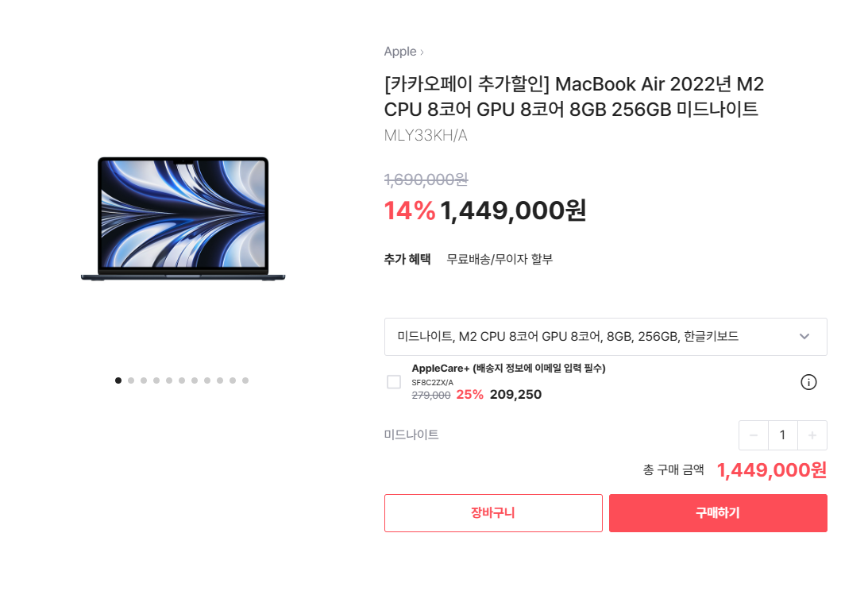Expand the product option dropdown
This screenshot has width=868, height=591.
coord(606,337)
